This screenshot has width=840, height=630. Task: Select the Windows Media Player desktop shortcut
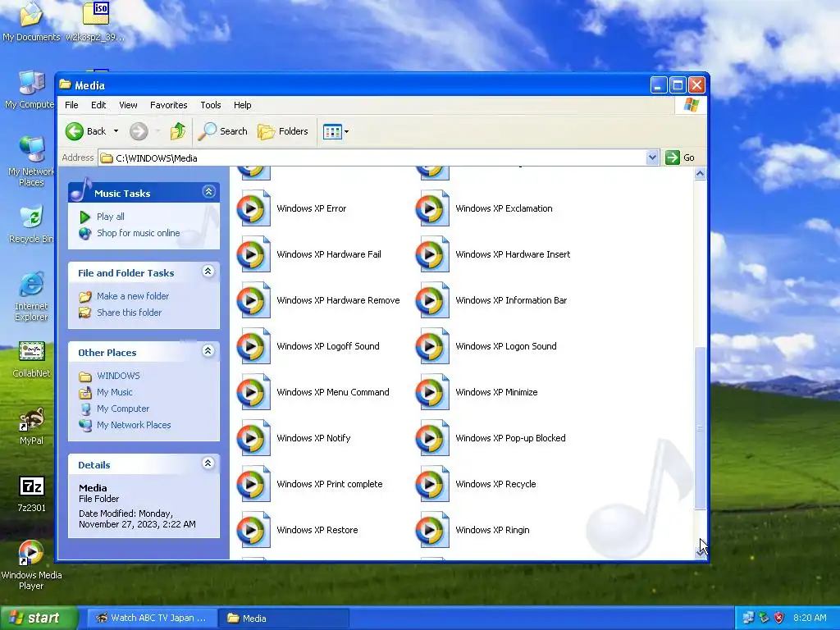point(32,564)
